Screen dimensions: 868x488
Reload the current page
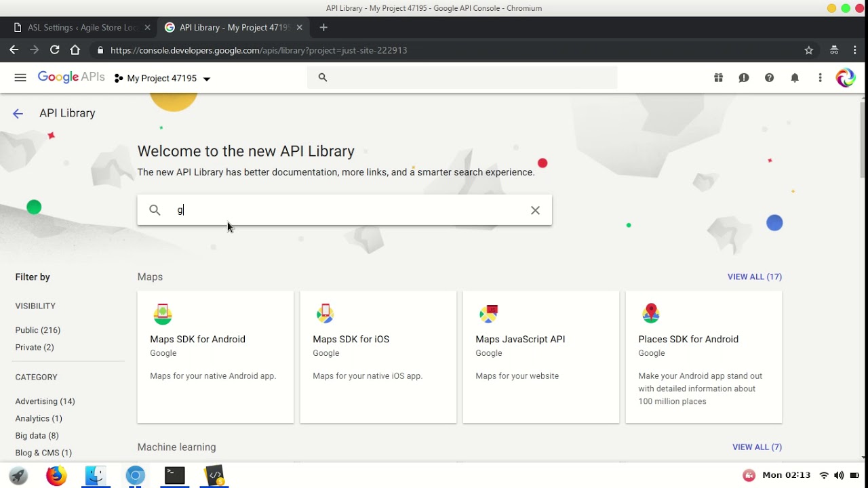pos(55,50)
